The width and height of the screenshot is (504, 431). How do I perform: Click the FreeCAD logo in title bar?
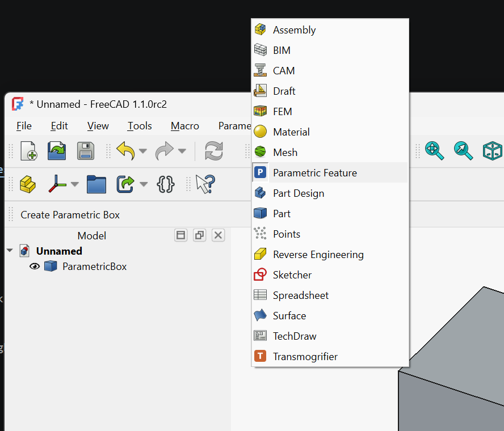[18, 104]
